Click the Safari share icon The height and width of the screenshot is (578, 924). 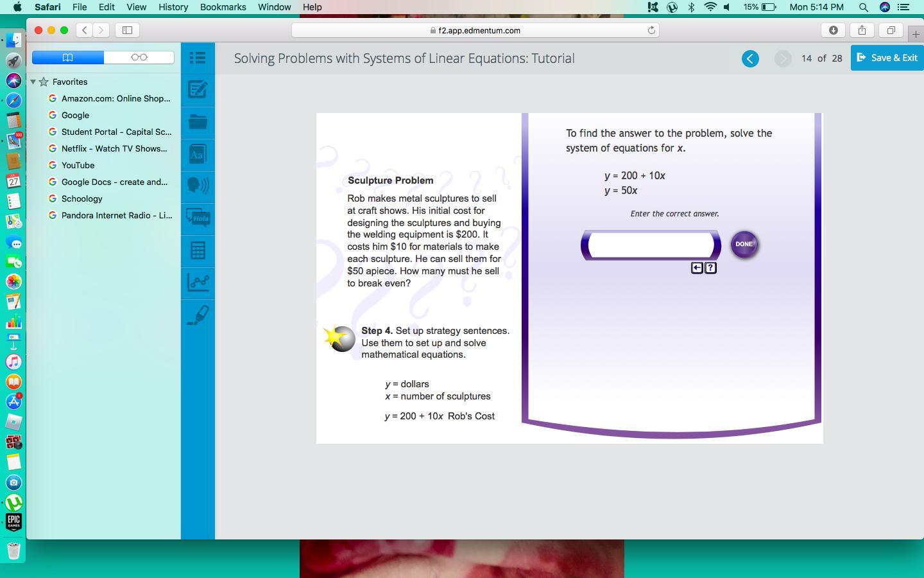tap(862, 30)
